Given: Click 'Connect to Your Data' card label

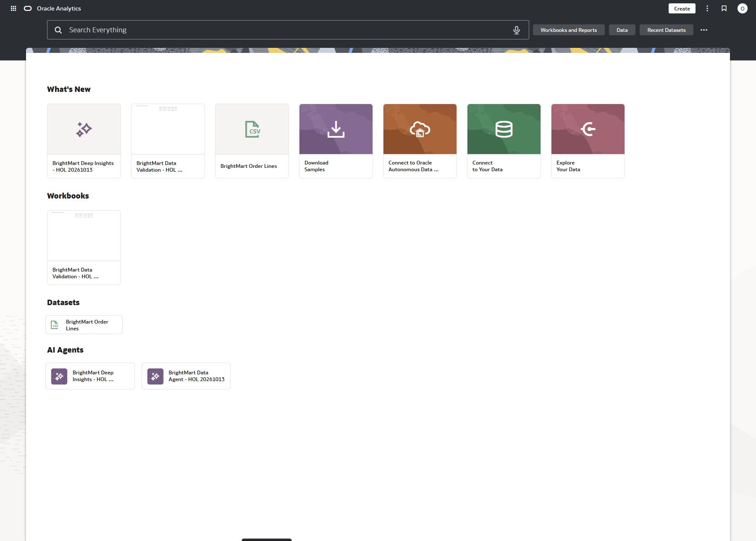Looking at the screenshot, I should (488, 166).
